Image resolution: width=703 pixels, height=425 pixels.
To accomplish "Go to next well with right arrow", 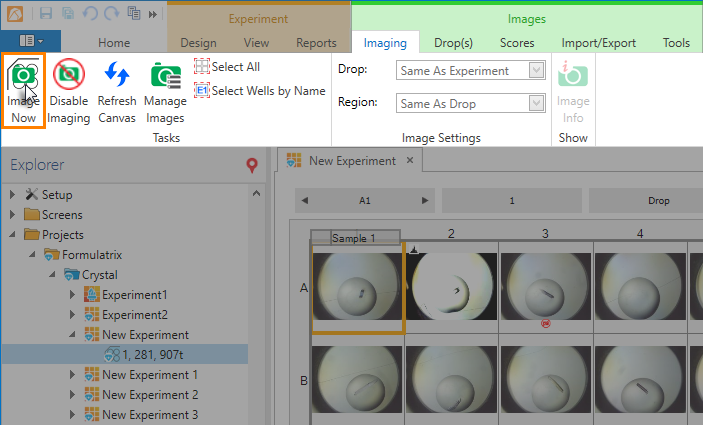I will point(425,200).
